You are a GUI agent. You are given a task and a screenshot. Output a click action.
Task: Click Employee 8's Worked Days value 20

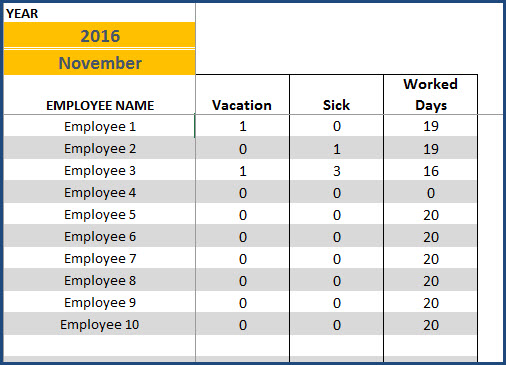pyautogui.click(x=431, y=280)
